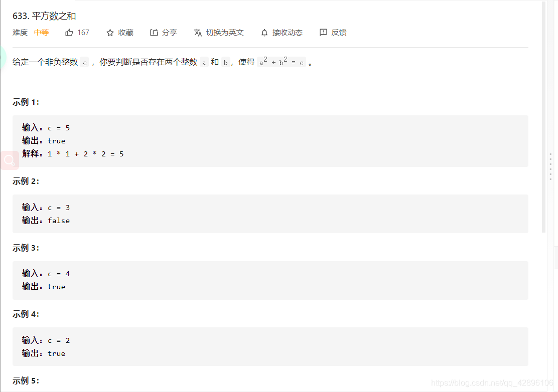
Task: Click the bell icon for 接收动态
Action: point(264,32)
